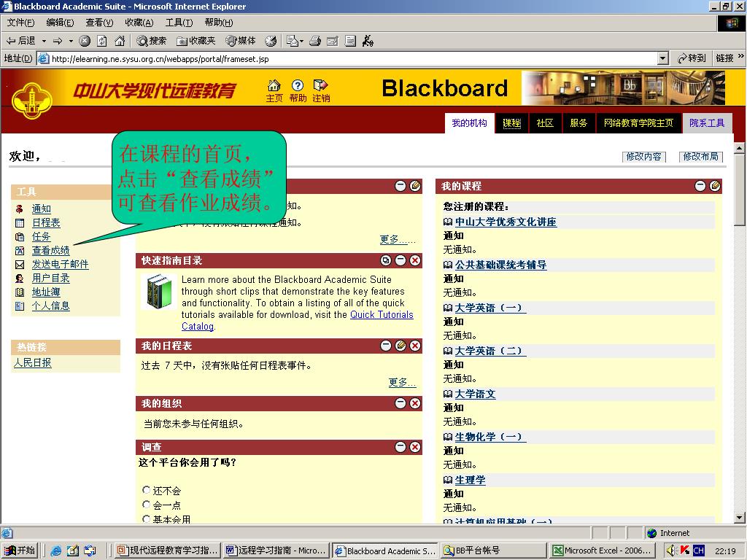
Task: Switch to the 院系工具 tab
Action: (707, 122)
